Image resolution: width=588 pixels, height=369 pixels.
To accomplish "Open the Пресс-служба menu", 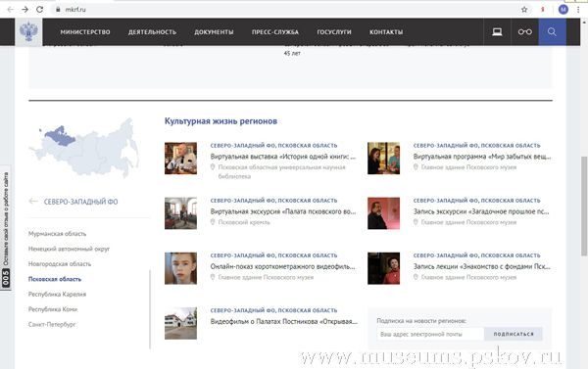I will tap(275, 32).
